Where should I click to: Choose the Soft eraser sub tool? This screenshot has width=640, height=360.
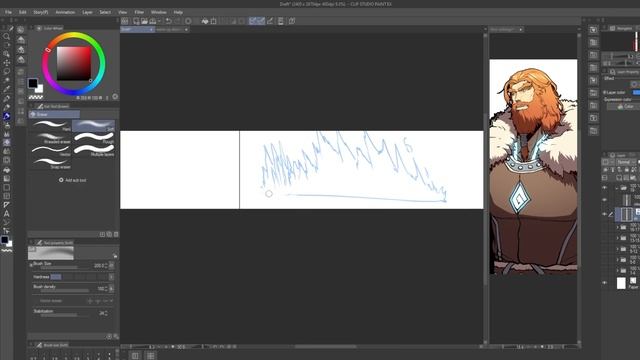point(94,126)
